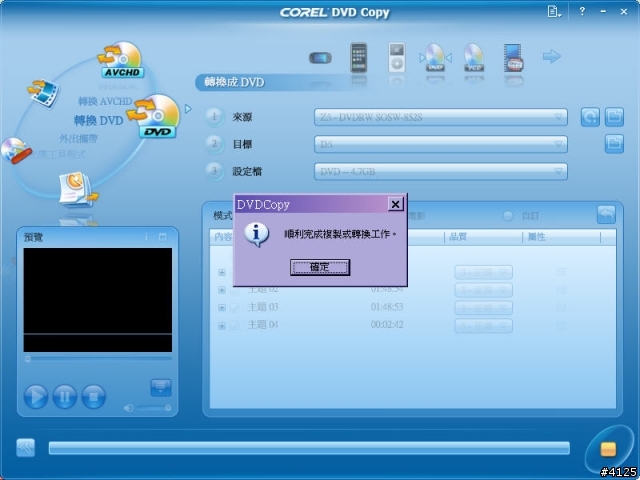Select the 自訂 radio button
Viewport: 640px width, 480px height.
pyautogui.click(x=507, y=216)
